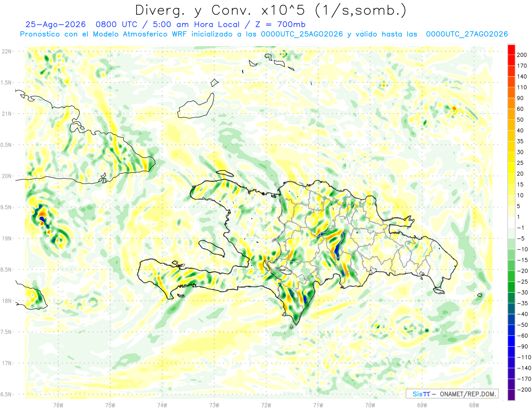Click the 69W longitude label
Viewport: 532px width, 411px height.
[x=422, y=405]
